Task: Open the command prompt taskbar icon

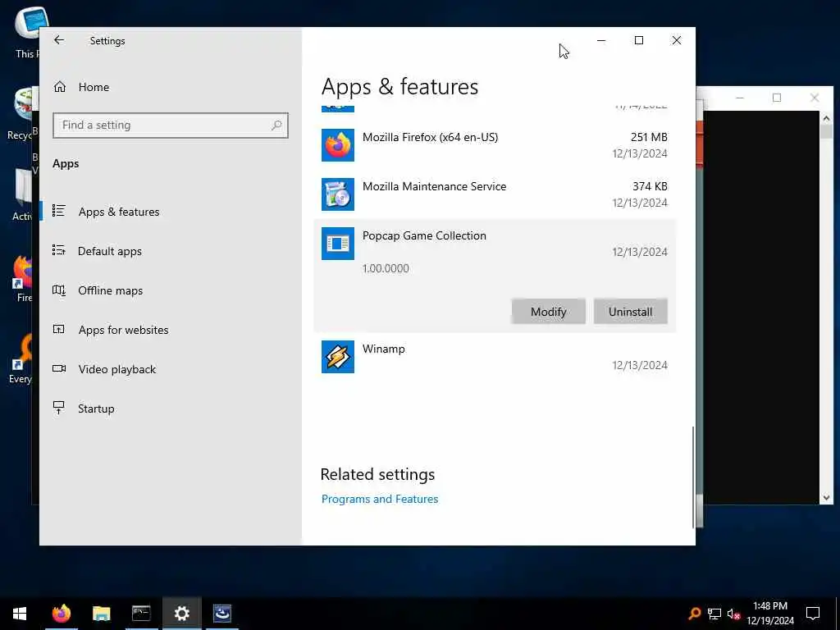Action: pos(141,614)
